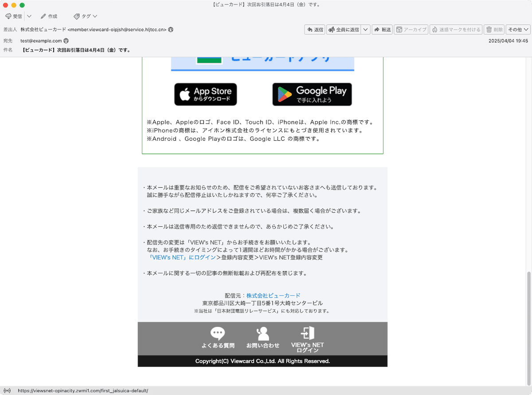The image size is (532, 395).
Task: Click the 受信 (Get Messages) button
Action: 14,16
